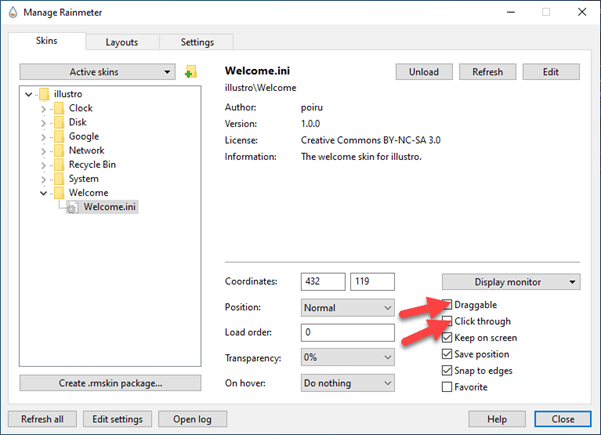The height and width of the screenshot is (435, 601).
Task: Select the Network label in tree
Action: point(87,150)
